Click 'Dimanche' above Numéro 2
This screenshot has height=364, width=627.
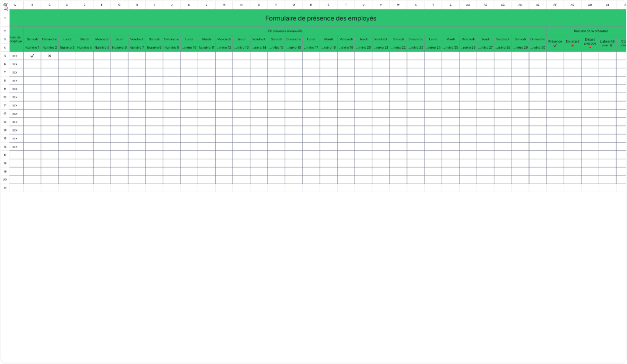pos(50,39)
